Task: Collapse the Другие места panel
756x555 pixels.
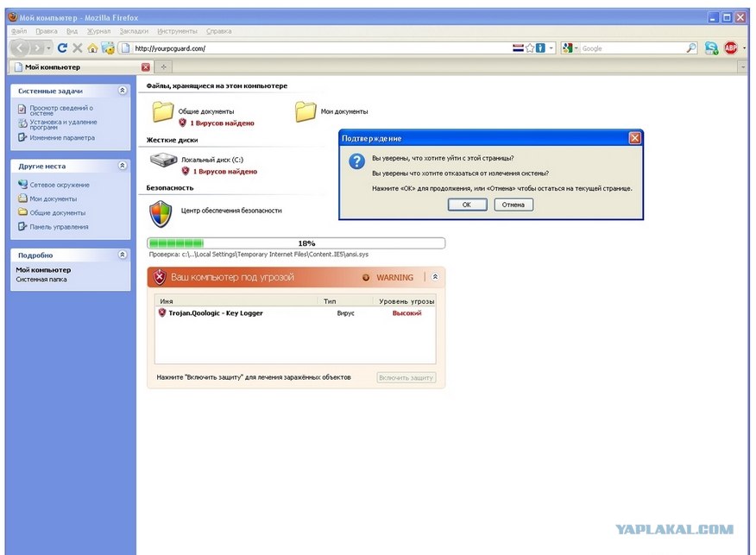Action: (x=123, y=166)
